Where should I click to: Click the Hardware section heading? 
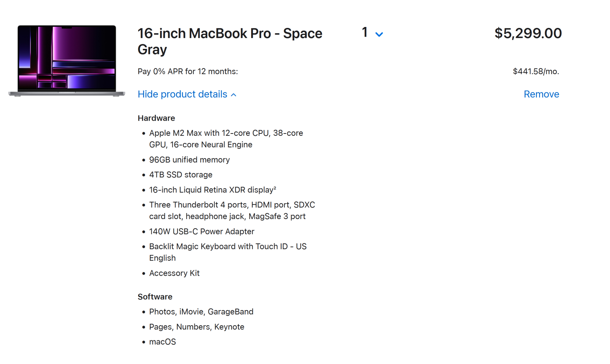tap(156, 118)
